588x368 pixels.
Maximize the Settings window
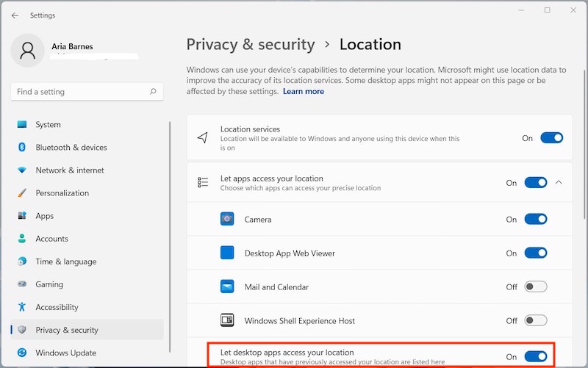pyautogui.click(x=548, y=10)
